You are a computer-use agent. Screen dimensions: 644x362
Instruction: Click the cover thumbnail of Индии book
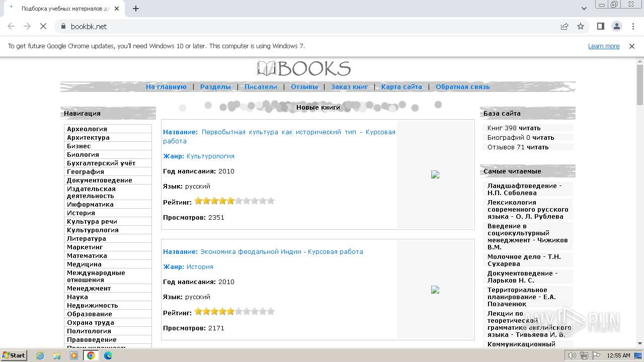[435, 290]
